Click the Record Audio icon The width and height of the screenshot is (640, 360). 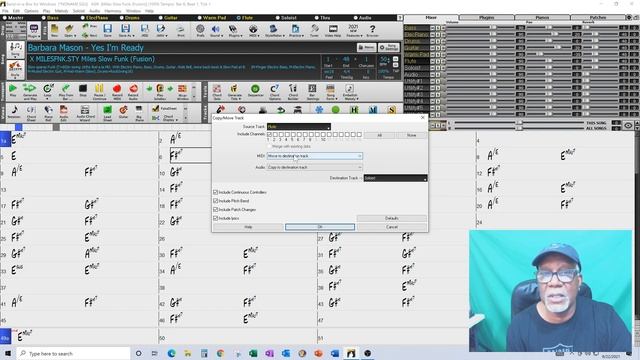pyautogui.click(x=133, y=91)
